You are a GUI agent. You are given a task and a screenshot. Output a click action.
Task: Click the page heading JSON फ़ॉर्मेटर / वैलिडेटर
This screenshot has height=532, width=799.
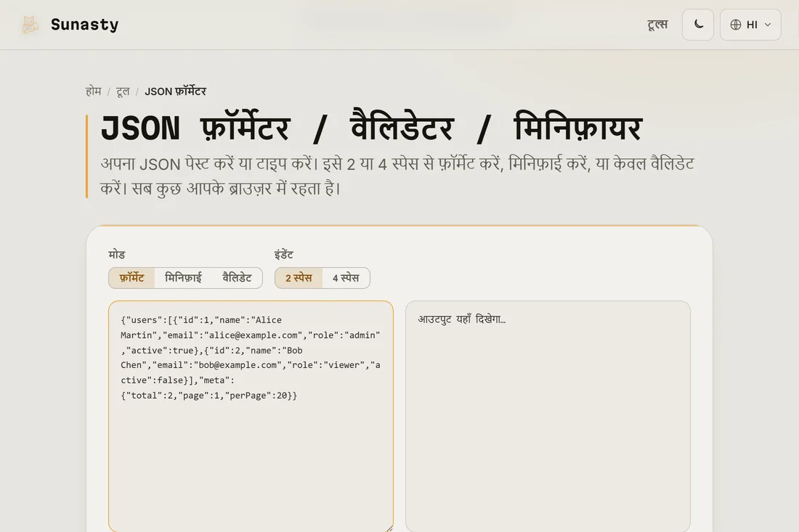371,127
